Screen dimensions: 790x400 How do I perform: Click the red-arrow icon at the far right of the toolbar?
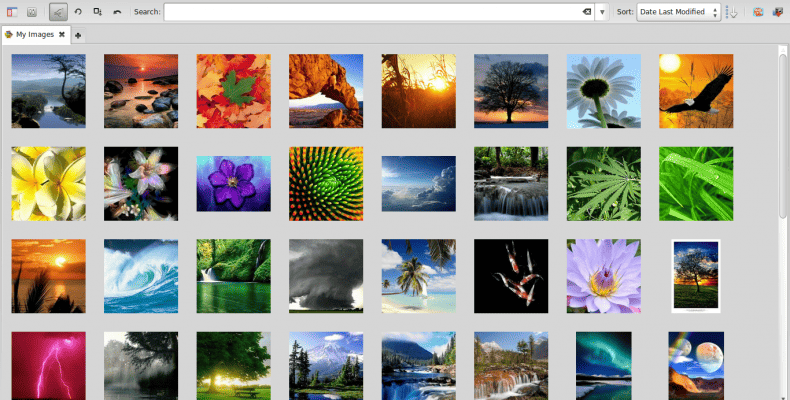pyautogui.click(x=778, y=12)
